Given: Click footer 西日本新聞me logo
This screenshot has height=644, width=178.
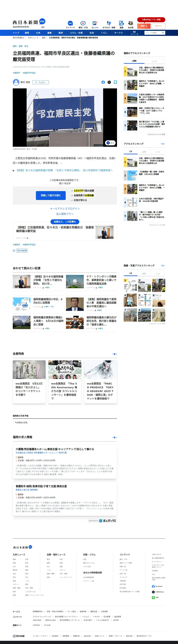Looking at the screenshot, I should [x=22, y=547].
